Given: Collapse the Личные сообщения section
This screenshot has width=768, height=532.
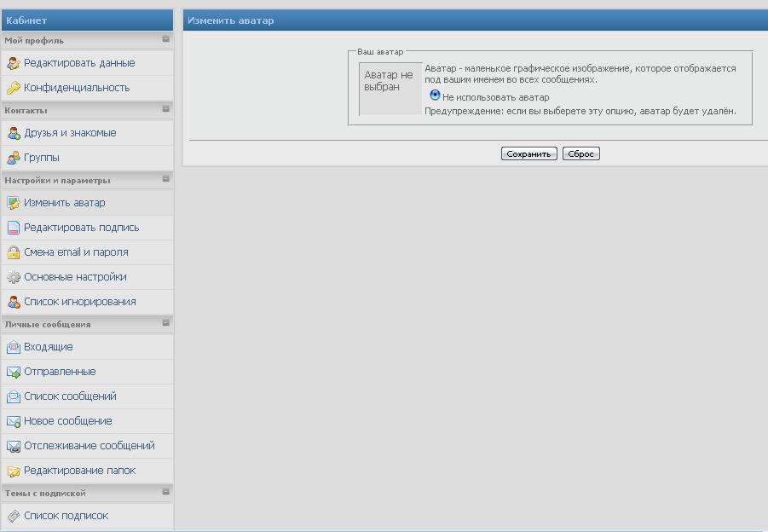Looking at the screenshot, I should point(166,323).
